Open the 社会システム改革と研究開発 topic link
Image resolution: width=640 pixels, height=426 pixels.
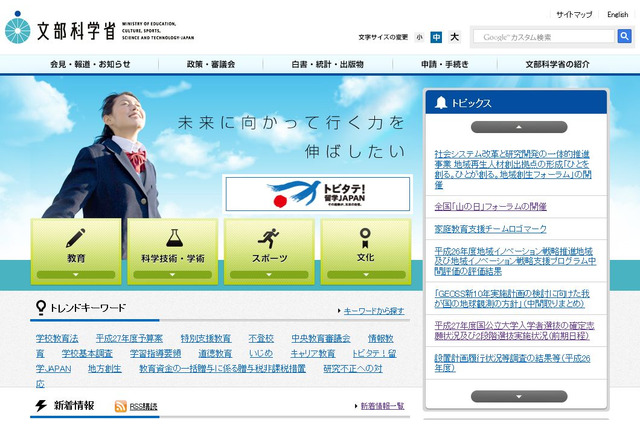coord(513,169)
